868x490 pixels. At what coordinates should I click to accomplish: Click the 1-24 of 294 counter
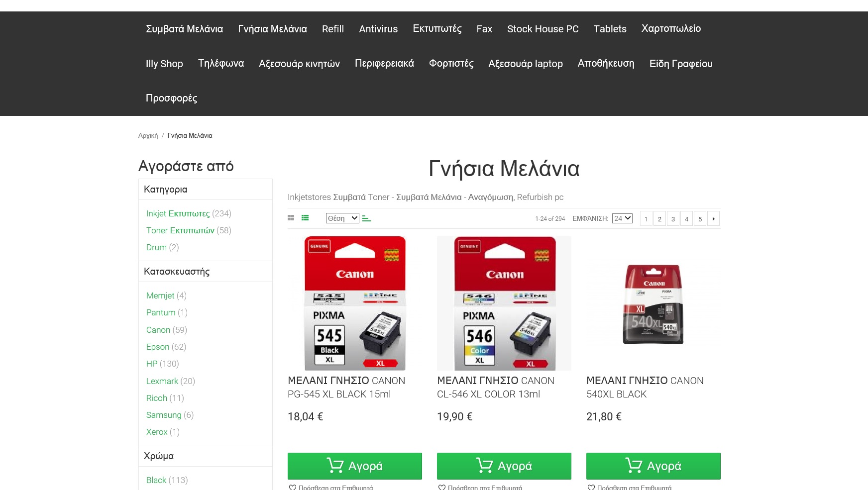[x=550, y=218]
